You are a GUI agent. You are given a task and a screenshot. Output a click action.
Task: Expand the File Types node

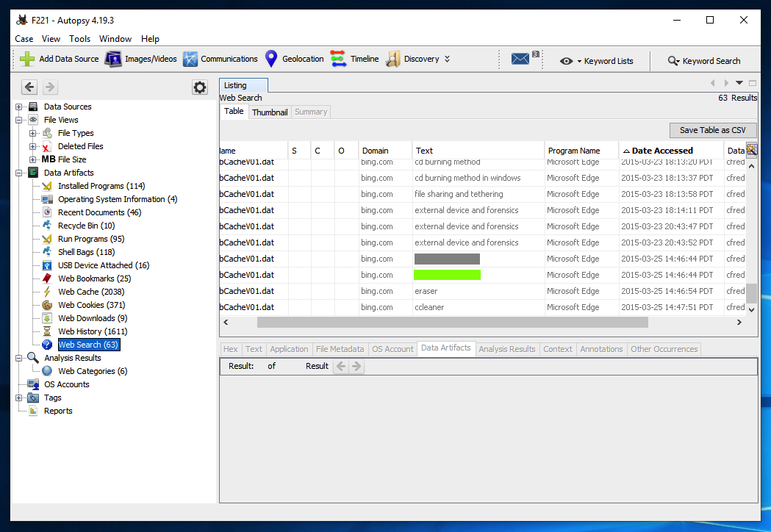pyautogui.click(x=32, y=133)
